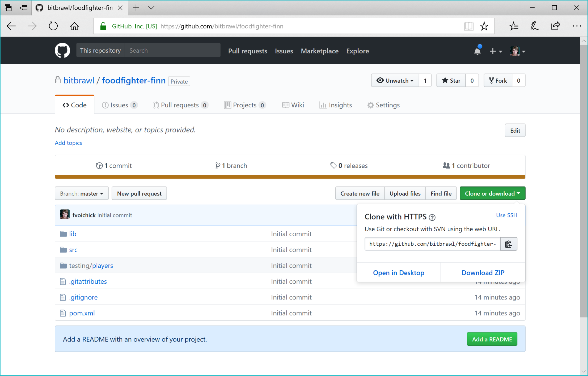The image size is (588, 376).
Task: Open the notifications bell
Action: (x=478, y=51)
